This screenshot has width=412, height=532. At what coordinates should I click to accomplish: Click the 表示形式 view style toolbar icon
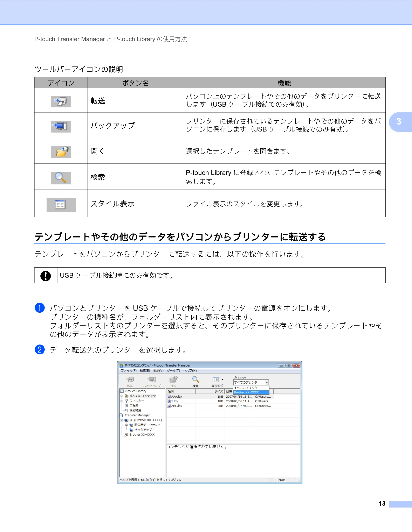pyautogui.click(x=216, y=380)
